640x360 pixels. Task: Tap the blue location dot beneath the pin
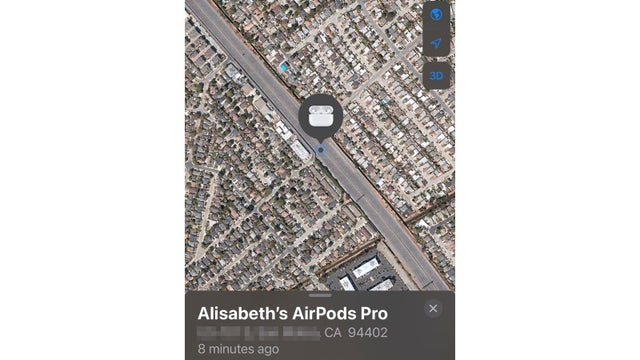[321, 150]
